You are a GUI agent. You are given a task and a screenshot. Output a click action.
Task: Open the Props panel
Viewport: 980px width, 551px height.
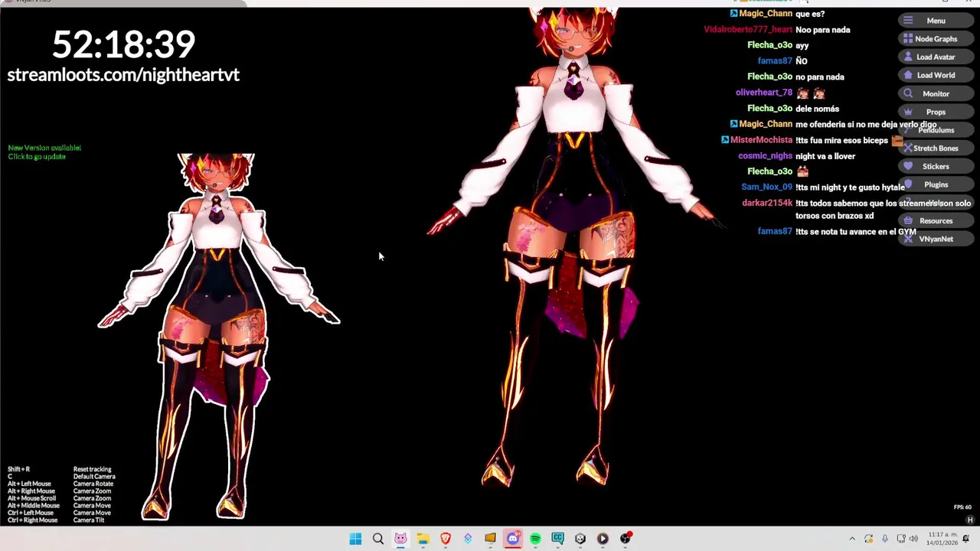pos(936,112)
